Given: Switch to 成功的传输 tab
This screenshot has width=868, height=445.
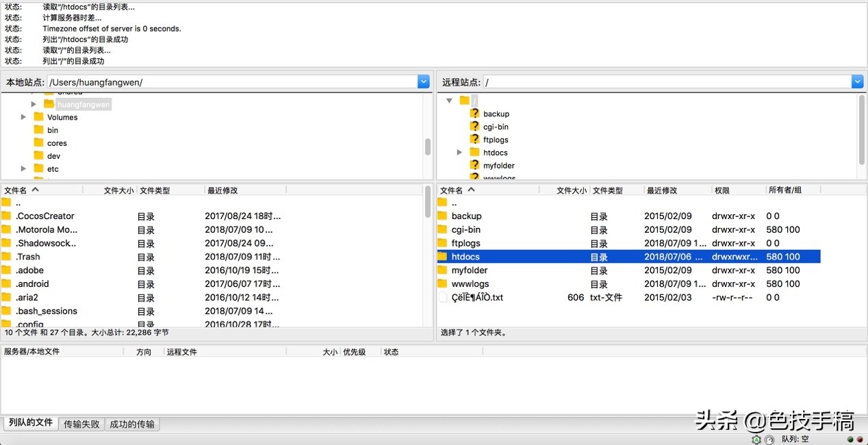Looking at the screenshot, I should click(132, 424).
